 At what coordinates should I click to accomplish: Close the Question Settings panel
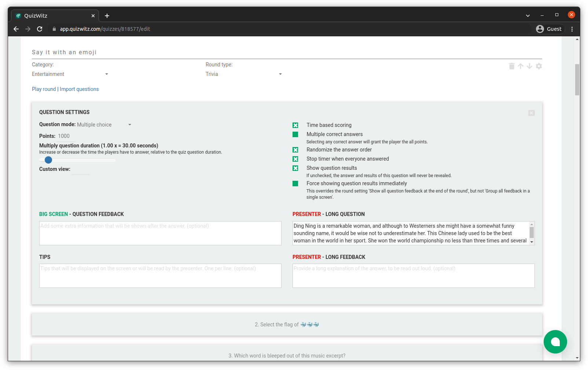(532, 113)
